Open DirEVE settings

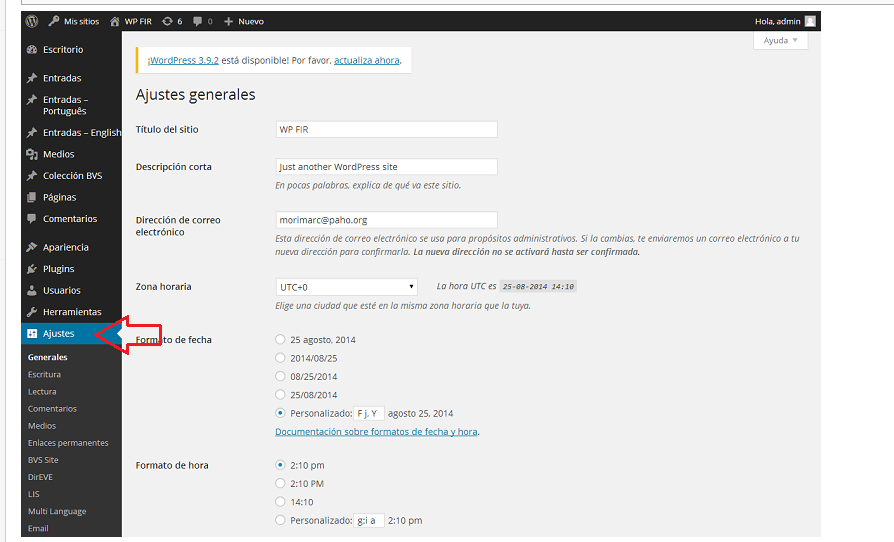[x=40, y=477]
